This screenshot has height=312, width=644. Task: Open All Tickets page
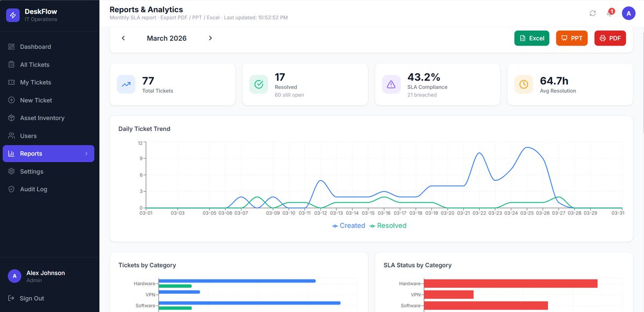pyautogui.click(x=48, y=64)
